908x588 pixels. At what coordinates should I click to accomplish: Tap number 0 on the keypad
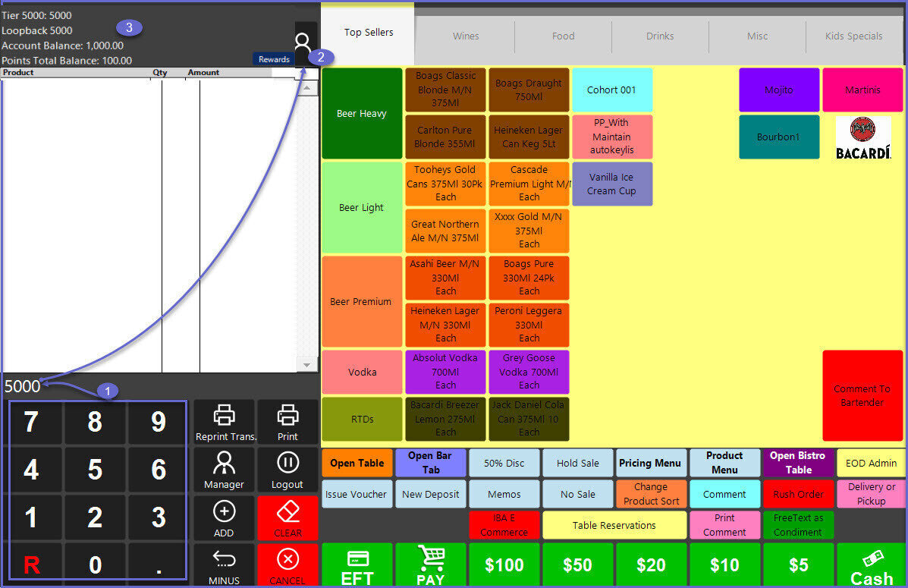point(95,564)
